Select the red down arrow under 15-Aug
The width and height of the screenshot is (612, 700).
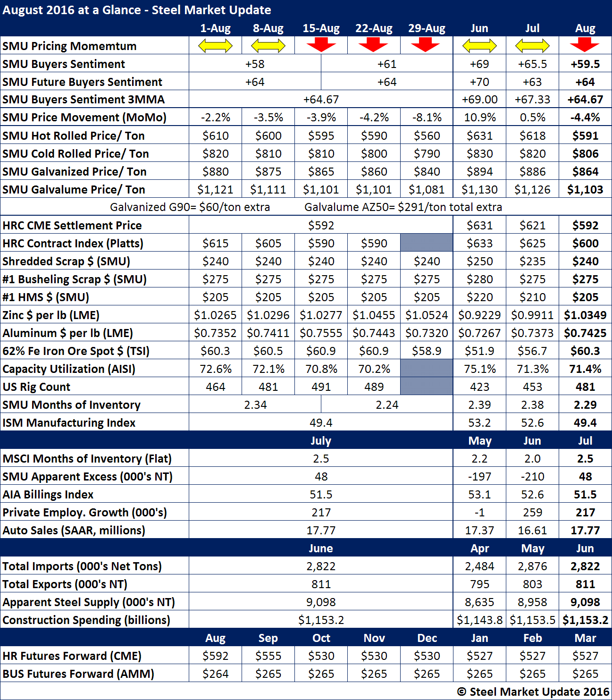321,45
